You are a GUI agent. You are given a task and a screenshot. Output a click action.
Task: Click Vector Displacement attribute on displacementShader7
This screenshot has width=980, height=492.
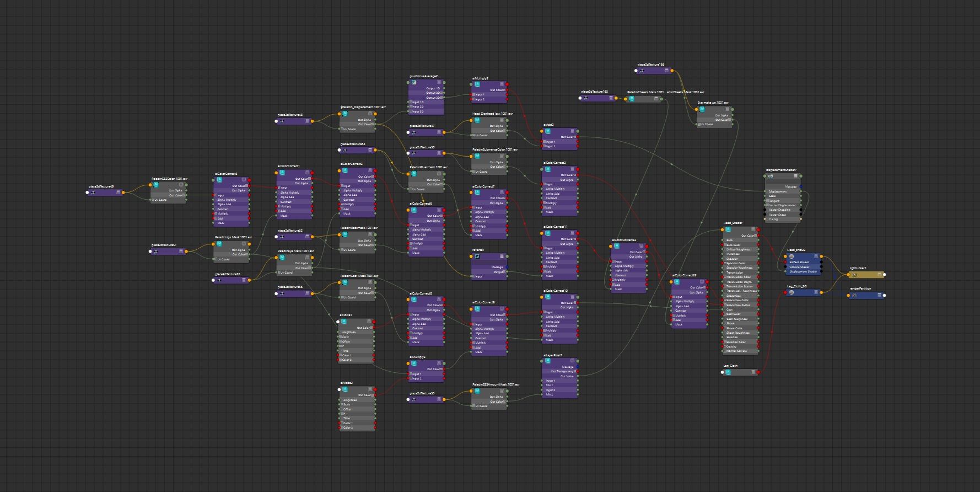pyautogui.click(x=783, y=205)
